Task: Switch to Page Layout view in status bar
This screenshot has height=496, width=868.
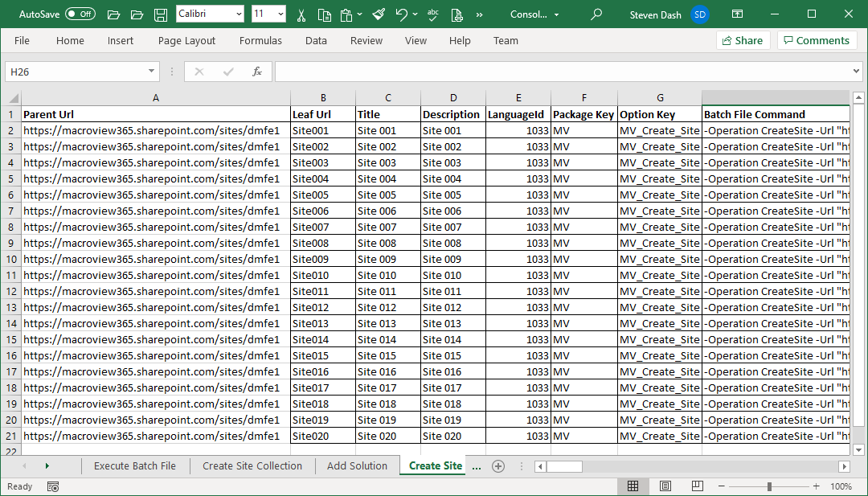Action: coord(665,486)
